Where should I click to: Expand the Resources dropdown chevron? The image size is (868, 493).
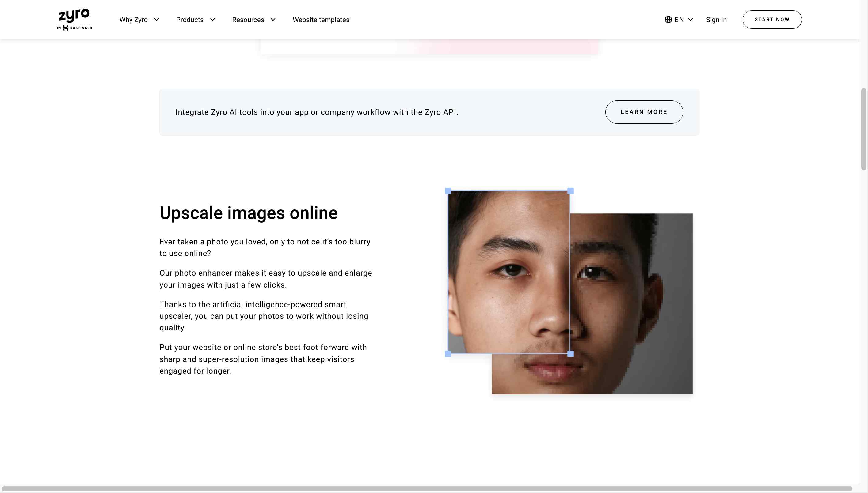[273, 20]
